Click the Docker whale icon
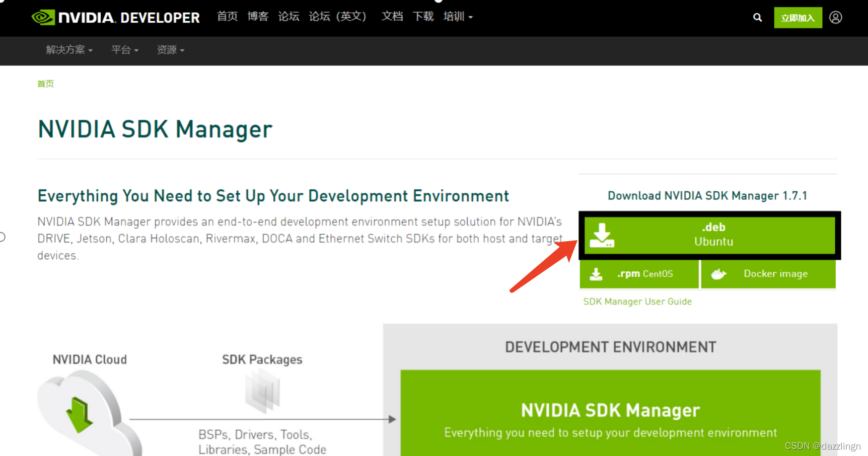Screen dimensions: 868x456 point(719,274)
